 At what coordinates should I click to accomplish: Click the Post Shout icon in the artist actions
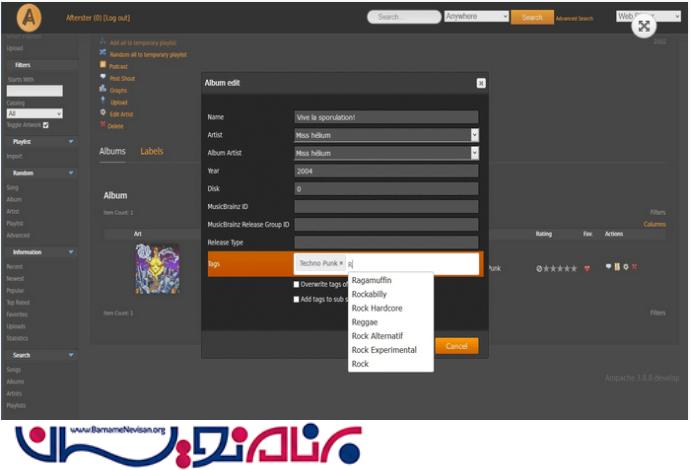tap(103, 76)
